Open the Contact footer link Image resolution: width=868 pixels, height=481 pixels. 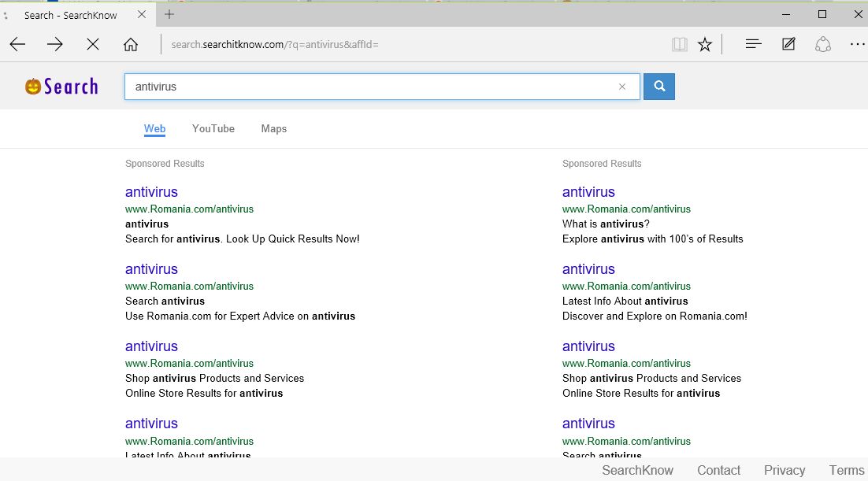tap(718, 470)
